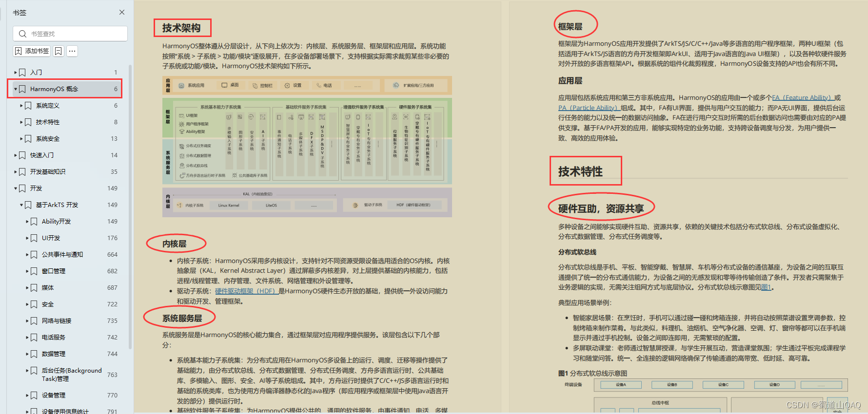Screen dimensions: 868x414
Task: Click the bookmark icon beside UI开发
Action: [34, 238]
